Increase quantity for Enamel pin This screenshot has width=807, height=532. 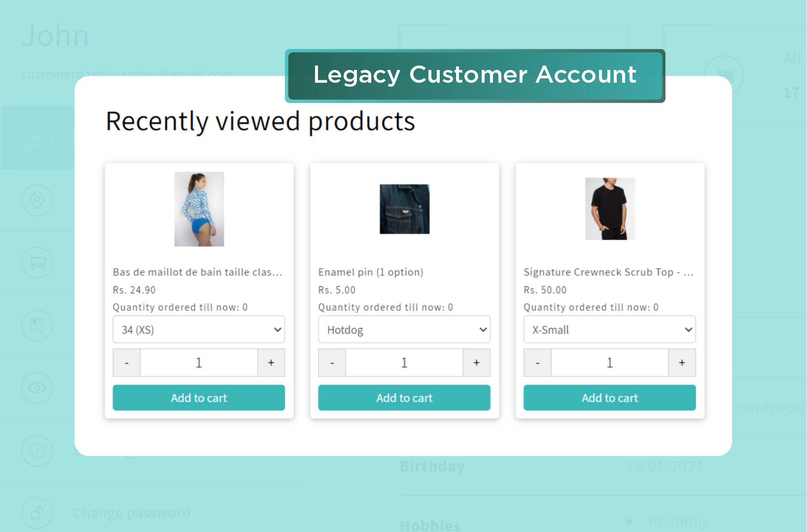tap(476, 363)
